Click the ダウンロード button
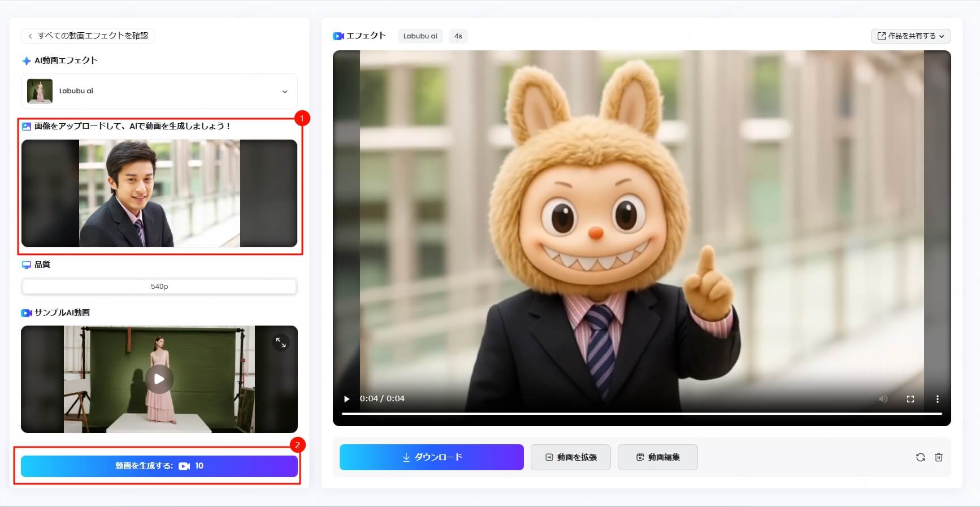This screenshot has height=507, width=980. 432,457
